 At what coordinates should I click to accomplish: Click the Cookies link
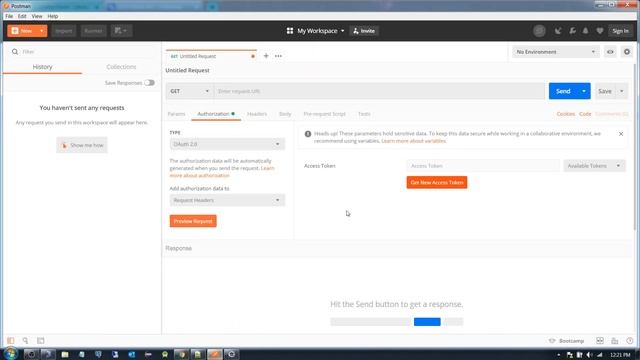[x=566, y=114]
